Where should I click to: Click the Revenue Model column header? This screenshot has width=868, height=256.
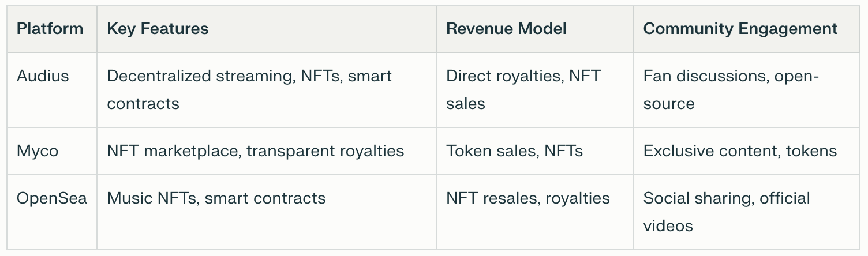click(x=506, y=29)
